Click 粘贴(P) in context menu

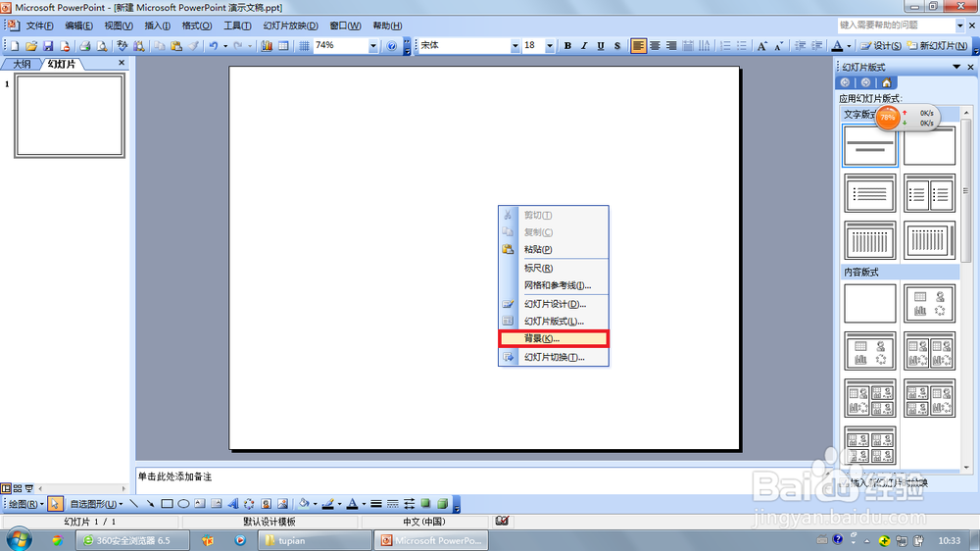coord(553,249)
